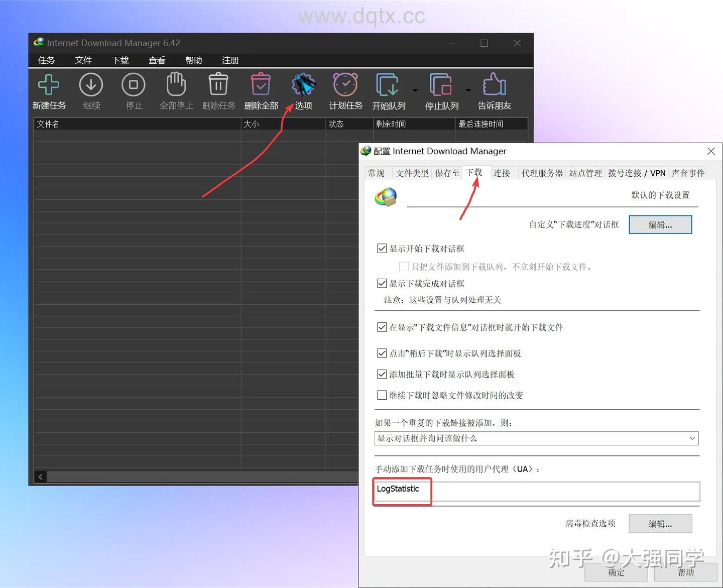This screenshot has height=588, width=723.
Task: Click the 全部停止 stop-all icon
Action: click(x=176, y=90)
